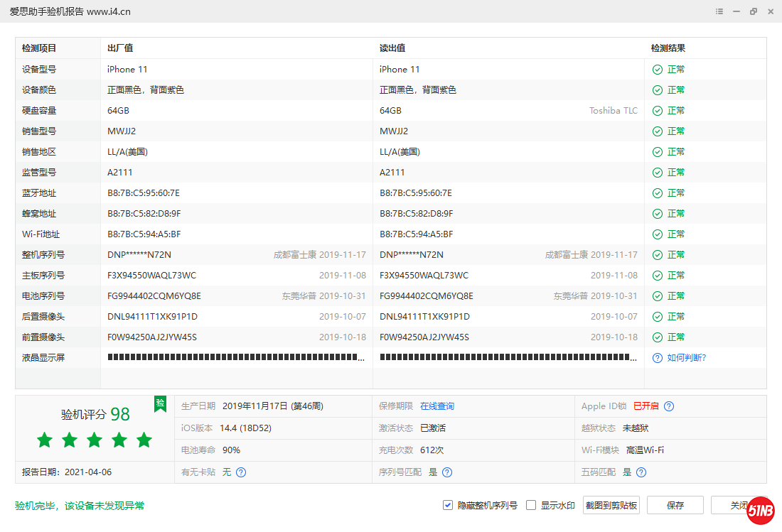Click the red 51NB logo
This screenshot has width=782, height=532.
coord(760,511)
